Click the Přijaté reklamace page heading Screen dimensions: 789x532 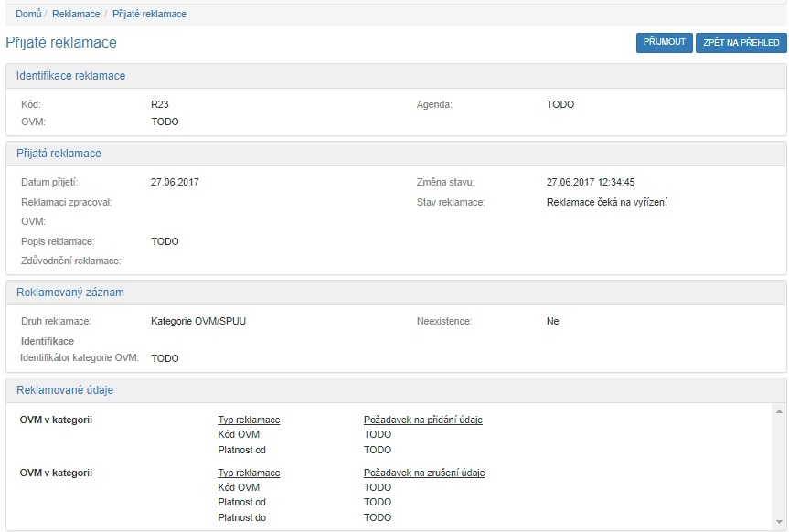tap(61, 43)
